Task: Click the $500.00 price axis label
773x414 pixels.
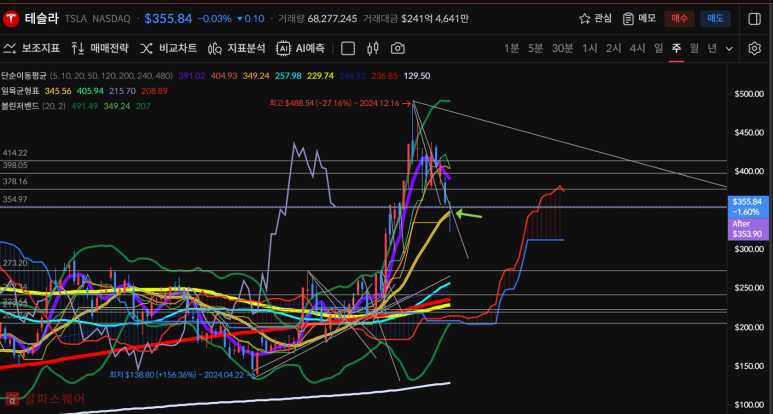Action: click(749, 94)
